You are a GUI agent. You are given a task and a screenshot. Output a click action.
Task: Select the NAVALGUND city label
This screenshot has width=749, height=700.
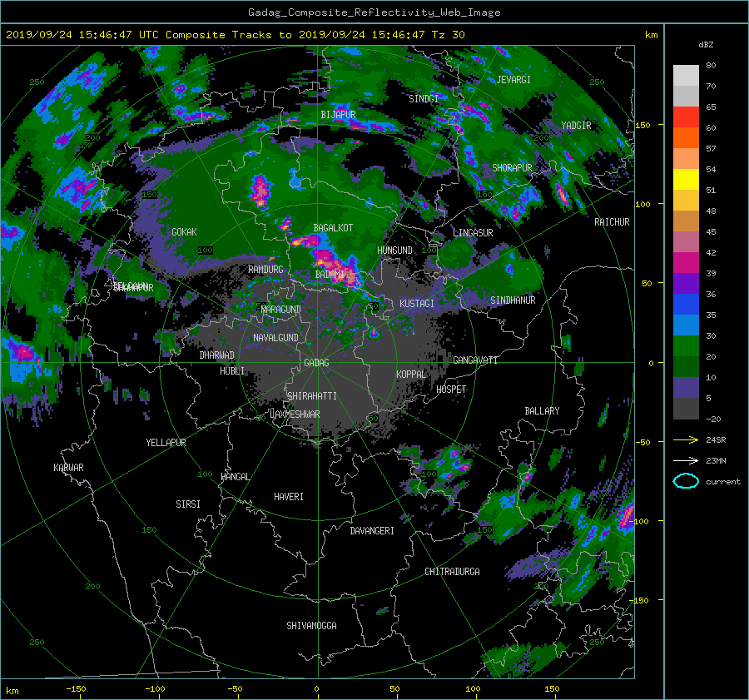coord(275,338)
